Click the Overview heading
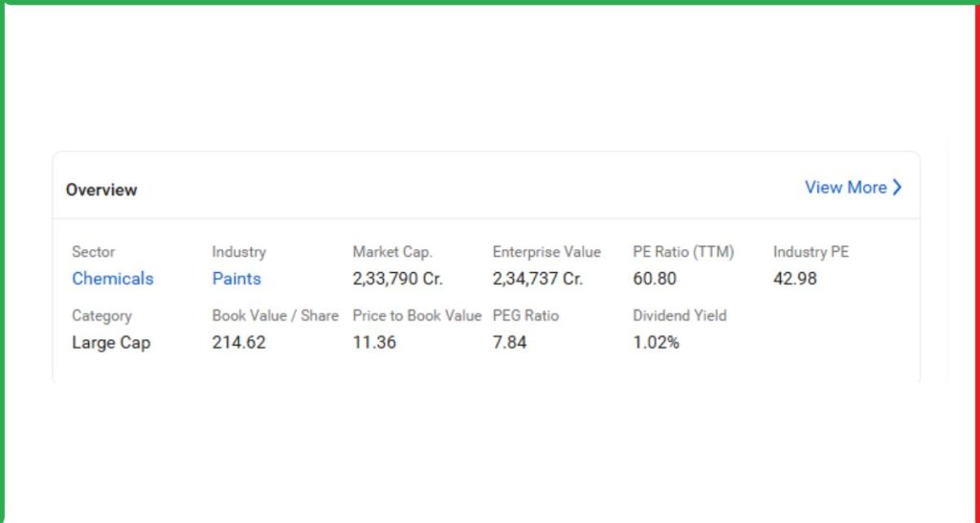Viewport: 980px width, 523px height. point(101,190)
